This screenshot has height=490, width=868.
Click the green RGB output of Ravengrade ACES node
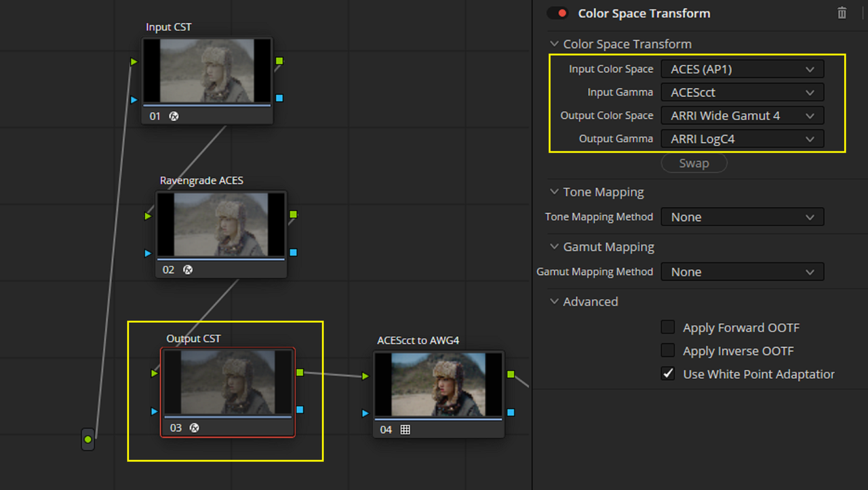point(293,214)
